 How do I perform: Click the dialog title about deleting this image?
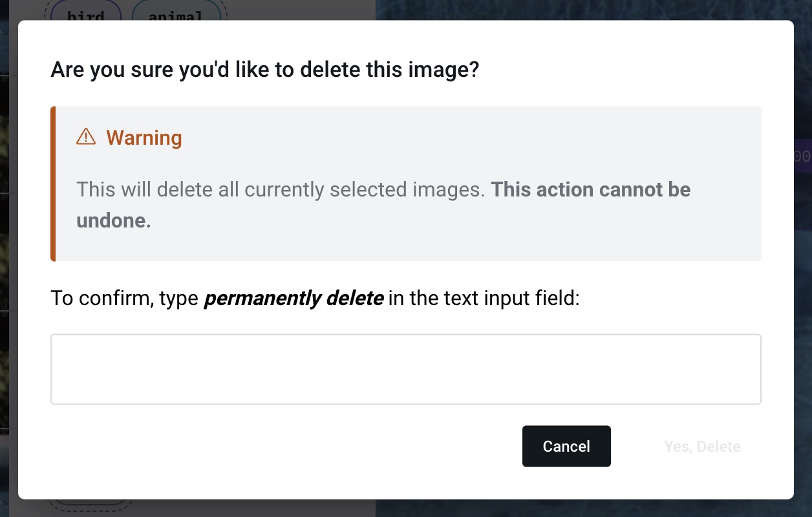(x=264, y=69)
